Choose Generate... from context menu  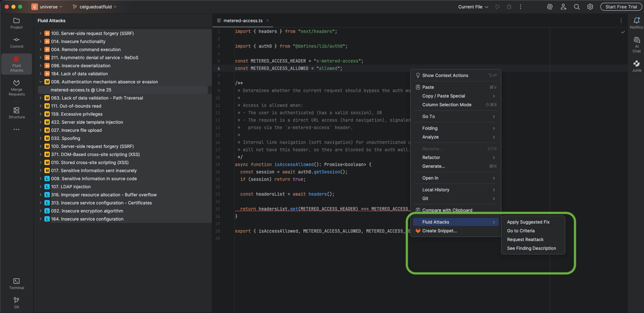click(x=456, y=166)
